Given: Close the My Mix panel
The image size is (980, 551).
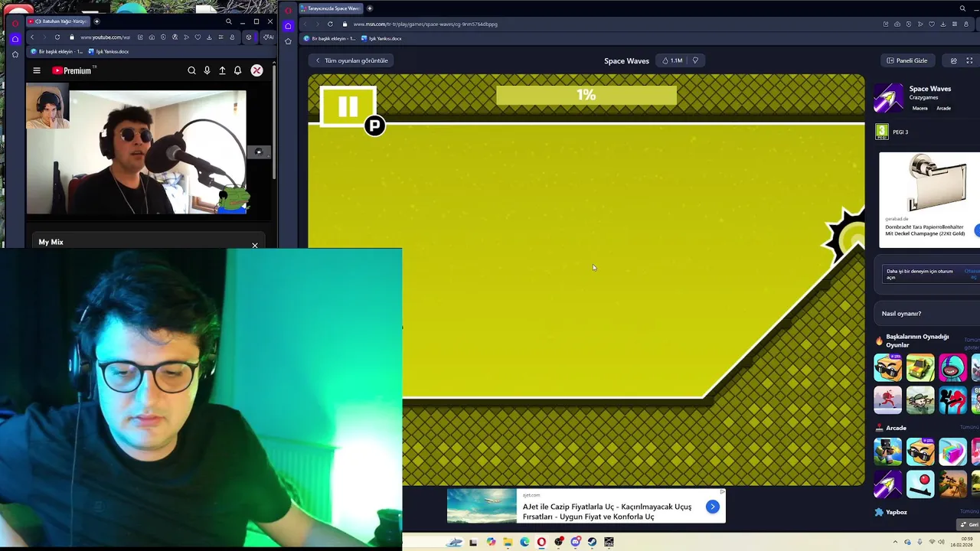Looking at the screenshot, I should pos(255,245).
